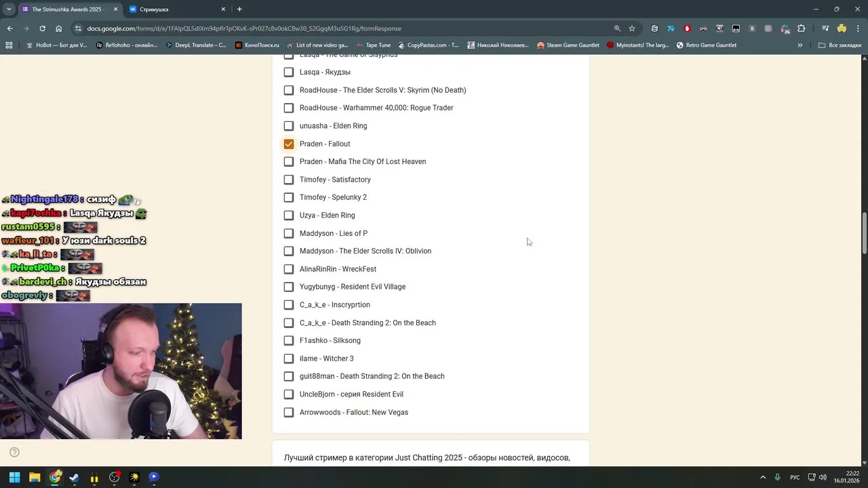Check Maddyson - Lies of P checkbox

(x=289, y=233)
